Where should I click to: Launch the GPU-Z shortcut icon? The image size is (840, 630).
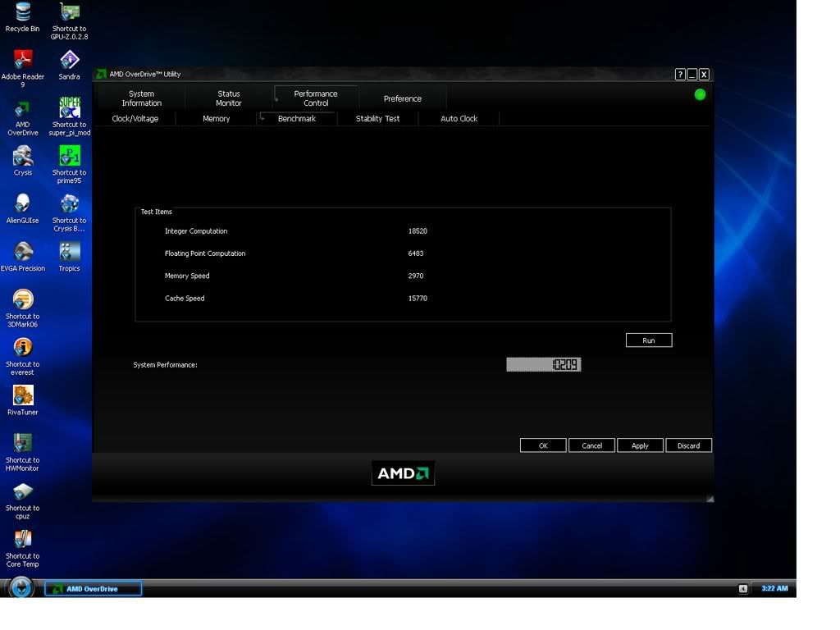(x=69, y=21)
